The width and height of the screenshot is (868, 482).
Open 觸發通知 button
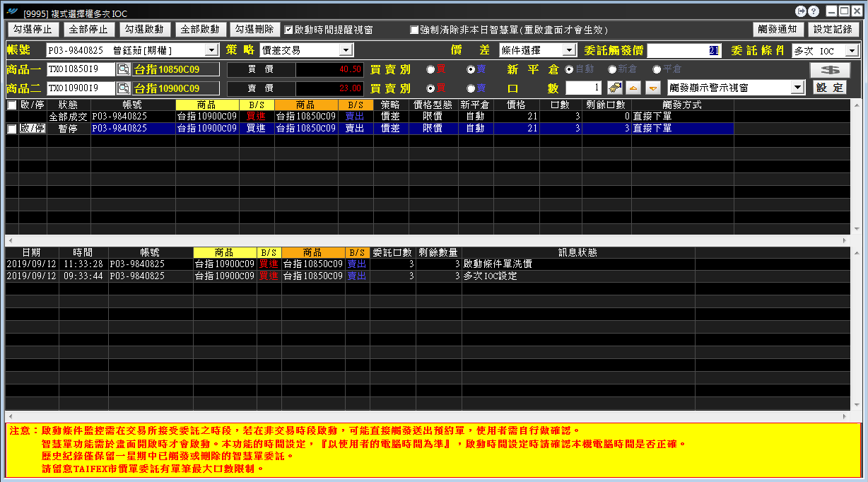778,30
